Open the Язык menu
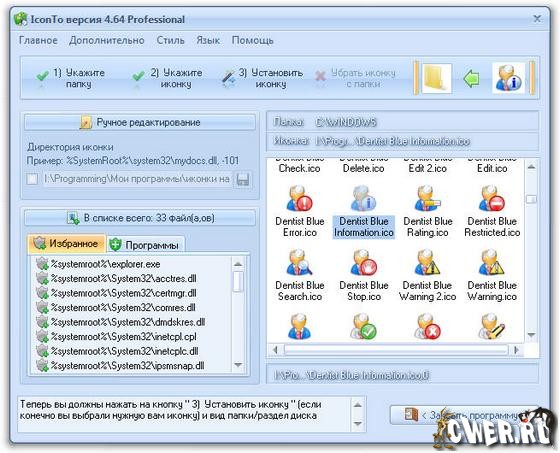The width and height of the screenshot is (560, 453). point(208,40)
